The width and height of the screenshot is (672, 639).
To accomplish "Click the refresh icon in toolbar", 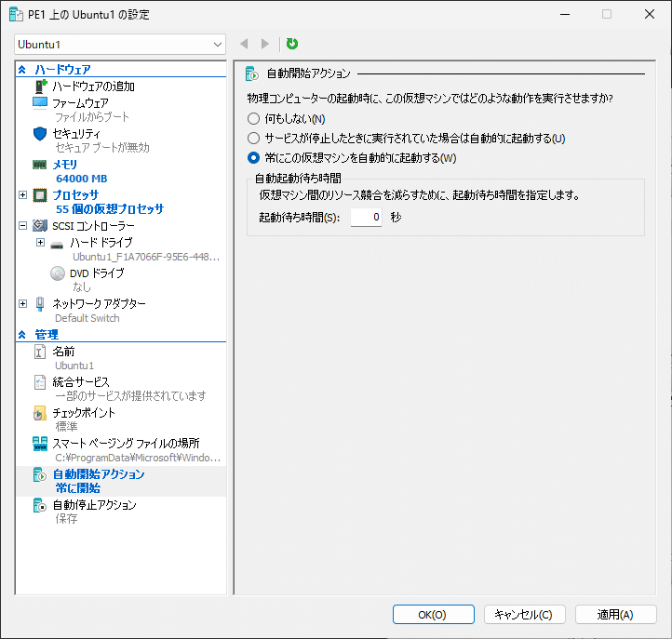I will pos(292,44).
